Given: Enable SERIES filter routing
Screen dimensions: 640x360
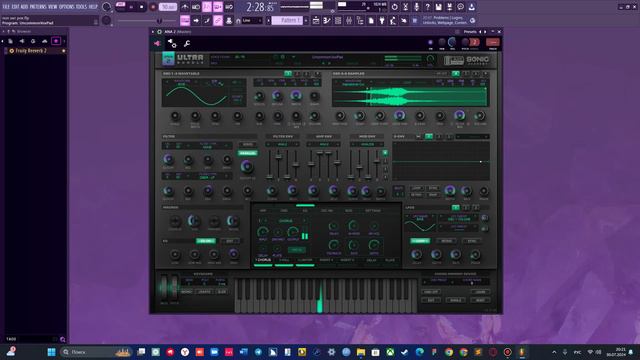Looking at the screenshot, I should click(x=248, y=144).
